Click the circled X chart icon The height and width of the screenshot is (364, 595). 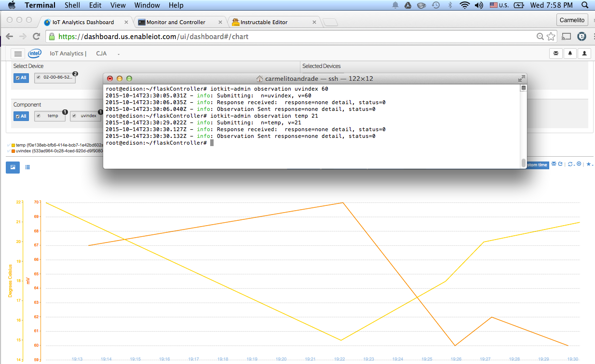pos(579,163)
